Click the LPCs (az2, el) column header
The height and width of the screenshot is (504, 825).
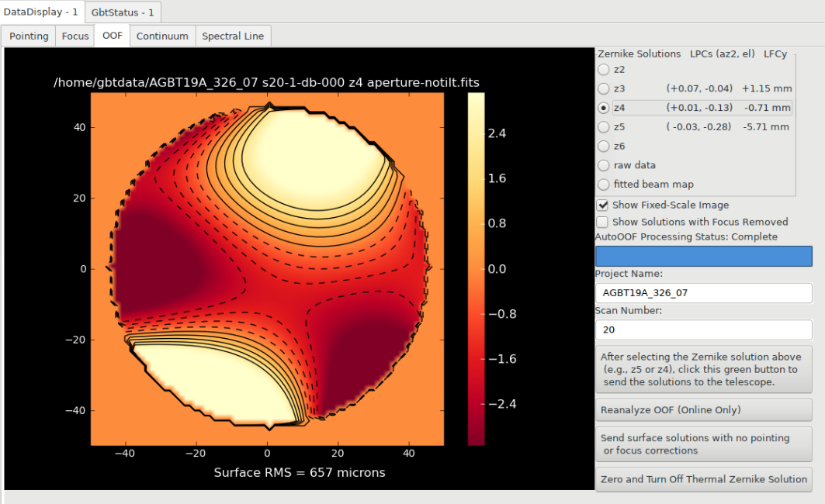point(723,54)
